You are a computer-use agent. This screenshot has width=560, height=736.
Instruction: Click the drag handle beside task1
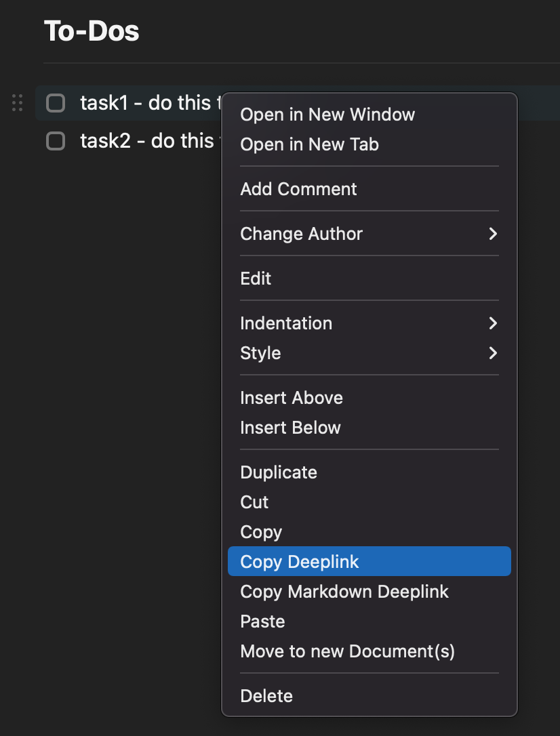(17, 103)
